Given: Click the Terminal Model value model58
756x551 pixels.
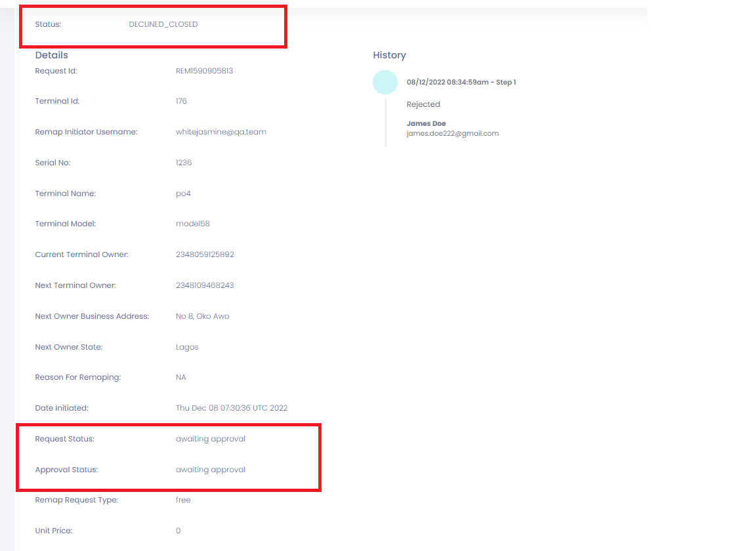Looking at the screenshot, I should [193, 224].
